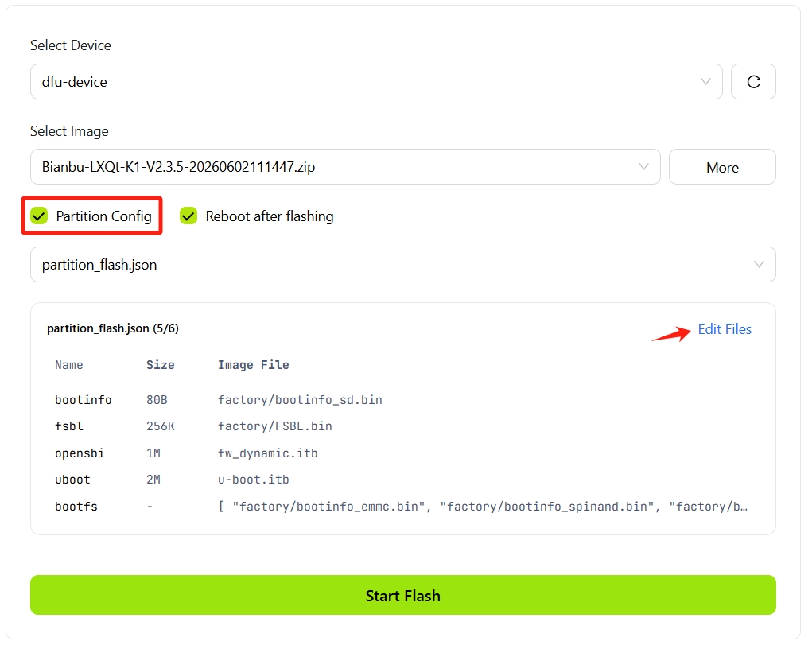Select the bootfs partition name
Image resolution: width=812 pixels, height=649 pixels.
point(76,507)
